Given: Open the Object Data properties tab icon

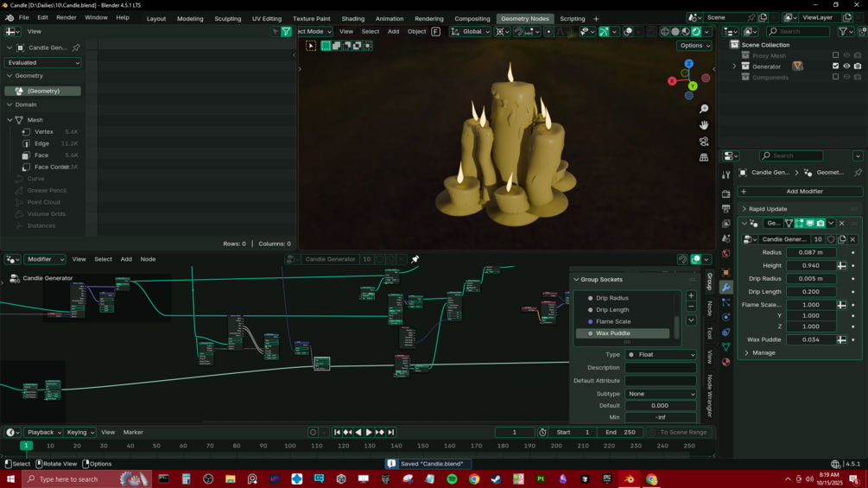Looking at the screenshot, I should 725,347.
